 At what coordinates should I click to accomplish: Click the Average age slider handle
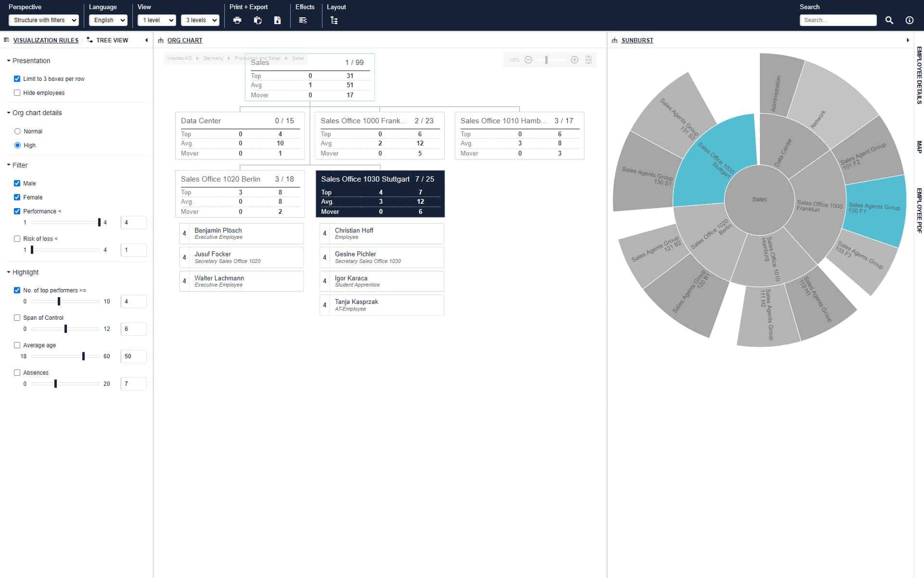[x=83, y=356]
